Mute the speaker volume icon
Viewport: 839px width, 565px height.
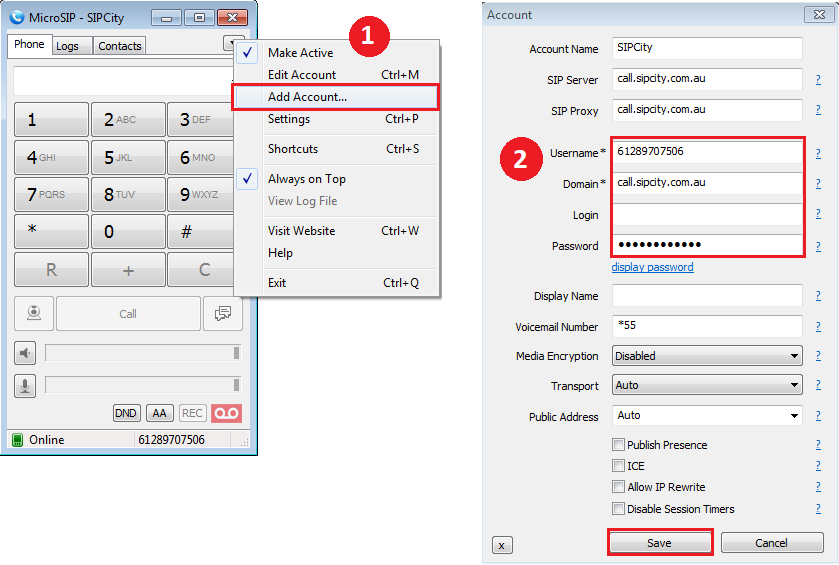coord(25,353)
